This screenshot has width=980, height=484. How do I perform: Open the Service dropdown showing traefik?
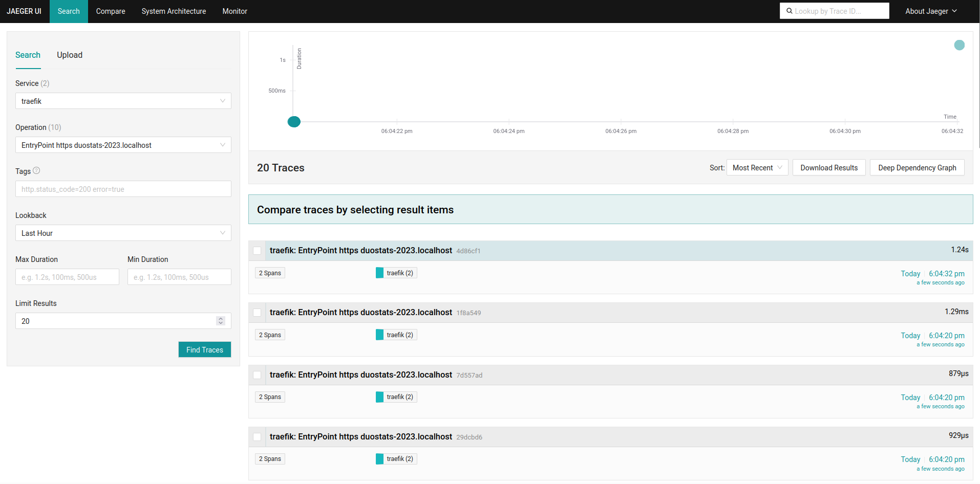pos(123,101)
